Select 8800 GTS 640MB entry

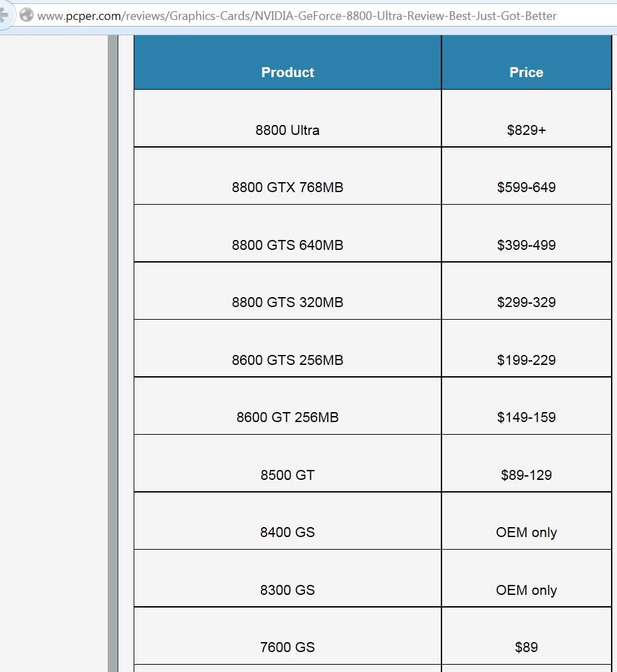tap(288, 233)
